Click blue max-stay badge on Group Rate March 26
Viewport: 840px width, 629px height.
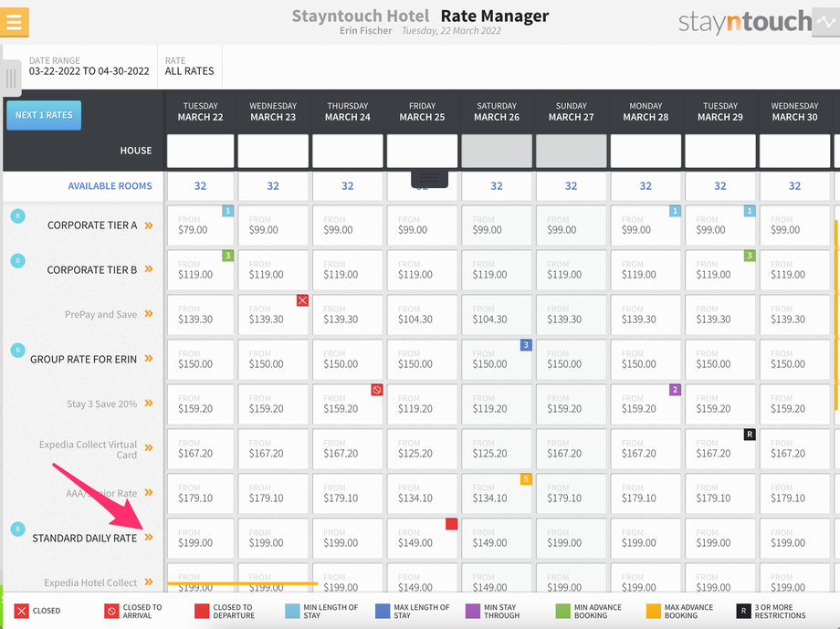pos(526,345)
